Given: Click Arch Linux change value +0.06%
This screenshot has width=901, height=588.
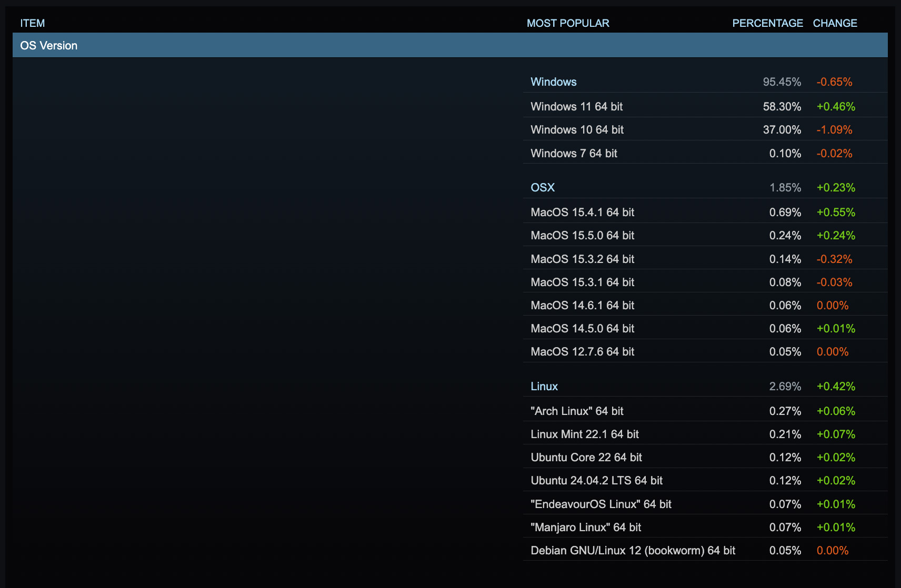Looking at the screenshot, I should tap(836, 411).
